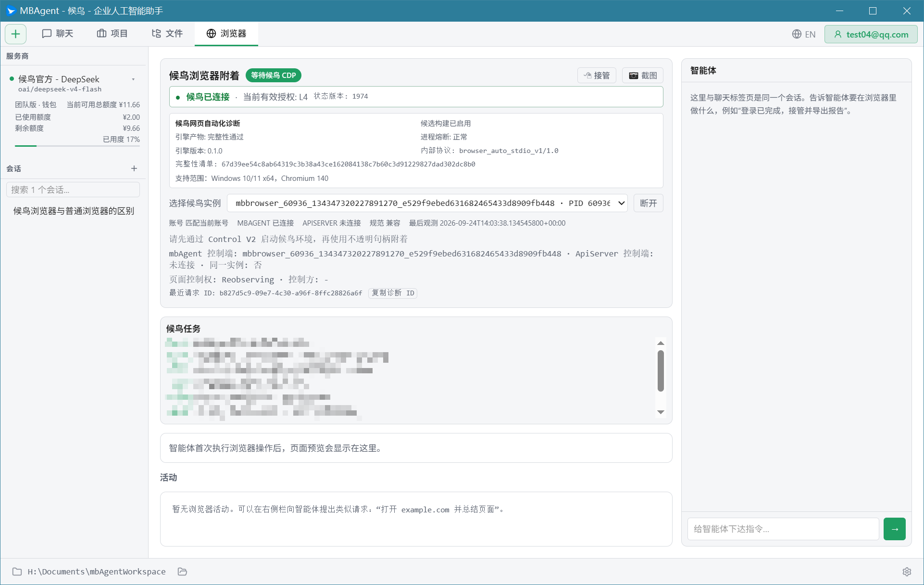Image resolution: width=924 pixels, height=585 pixels.
Task: Click the 候鸟已连接 status text
Action: (208, 97)
